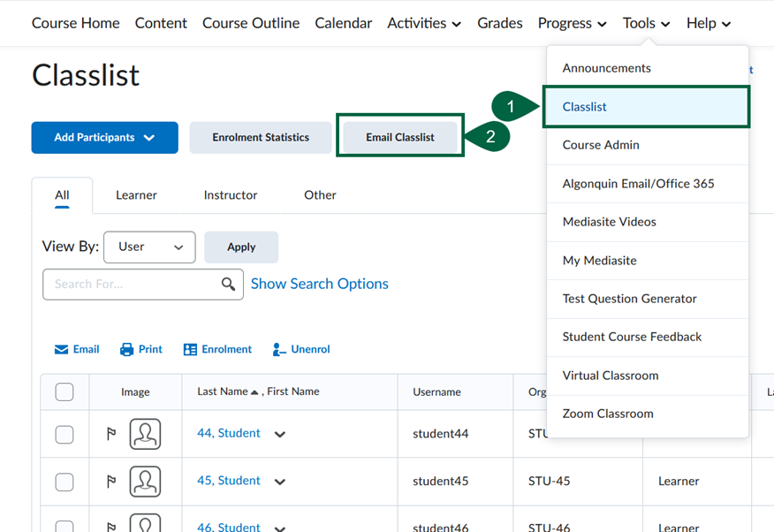The width and height of the screenshot is (774, 532).
Task: Expand the Add Participants dropdown
Action: [x=104, y=138]
